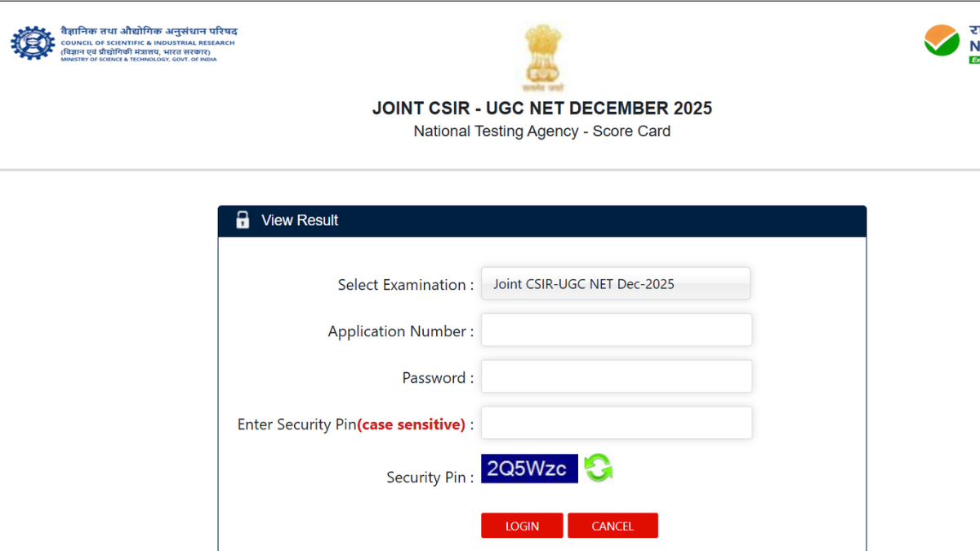980x551 pixels.
Task: Click the red (case sensitive) note
Action: click(x=411, y=424)
